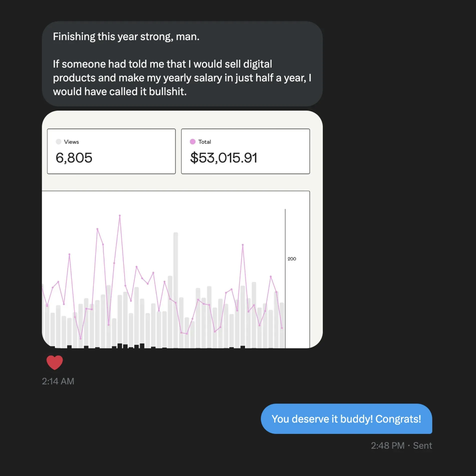
Task: Click the pink Total legend dot
Action: pyautogui.click(x=192, y=142)
